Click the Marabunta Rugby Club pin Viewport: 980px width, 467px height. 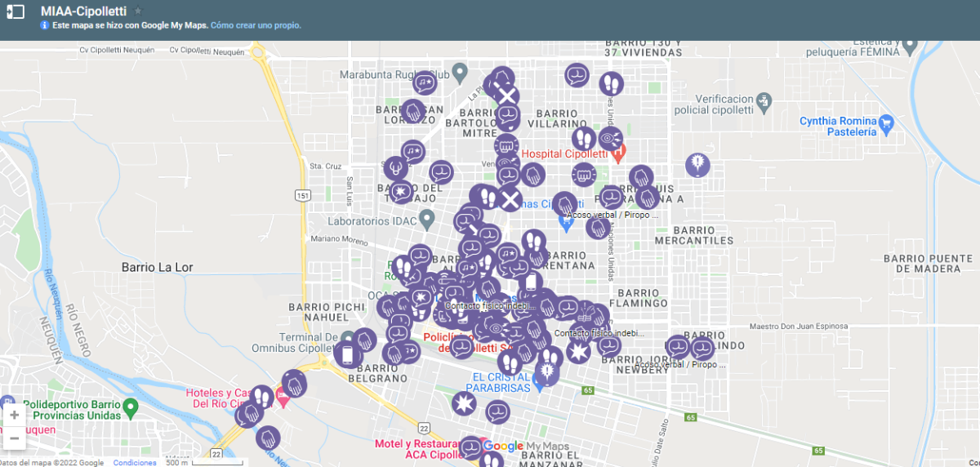coord(460,74)
